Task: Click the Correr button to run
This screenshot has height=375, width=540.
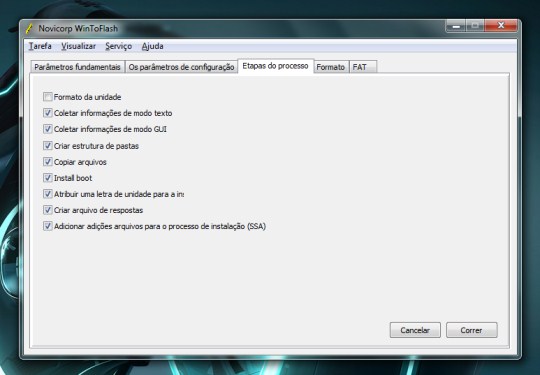Action: click(471, 330)
